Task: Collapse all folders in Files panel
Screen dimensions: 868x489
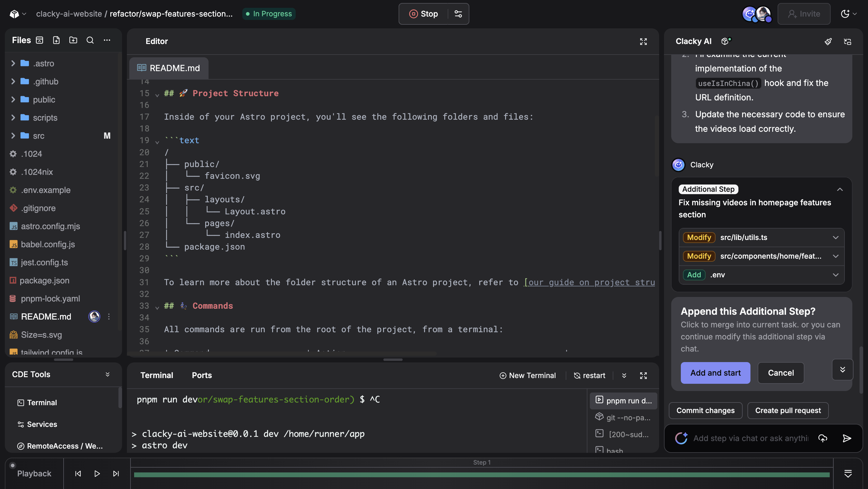Action: pyautogui.click(x=39, y=40)
